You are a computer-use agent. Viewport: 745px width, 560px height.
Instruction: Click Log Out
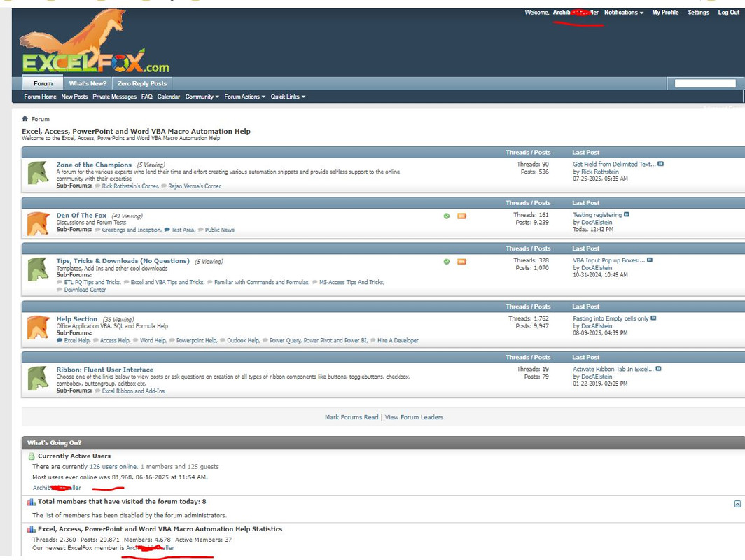(729, 13)
